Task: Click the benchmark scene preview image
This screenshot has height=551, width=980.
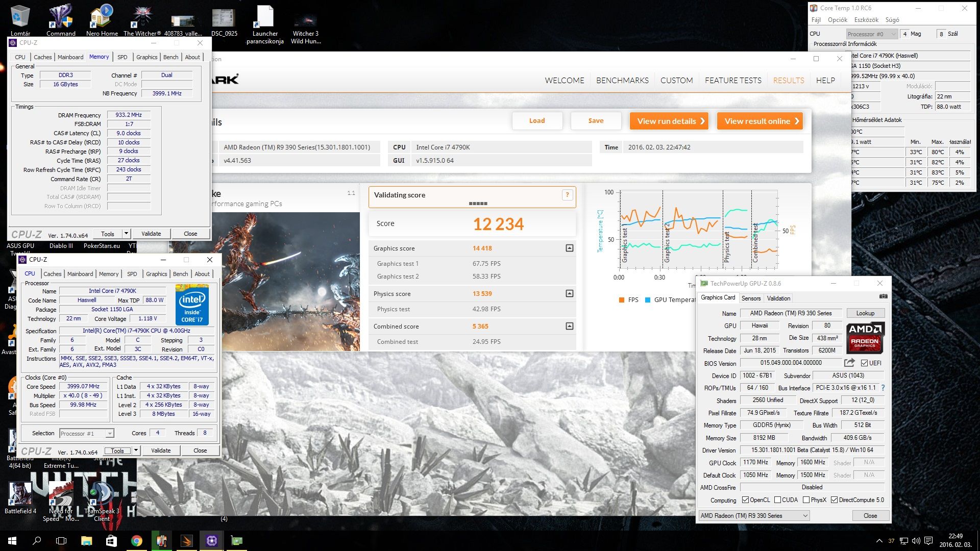Action: (x=286, y=282)
